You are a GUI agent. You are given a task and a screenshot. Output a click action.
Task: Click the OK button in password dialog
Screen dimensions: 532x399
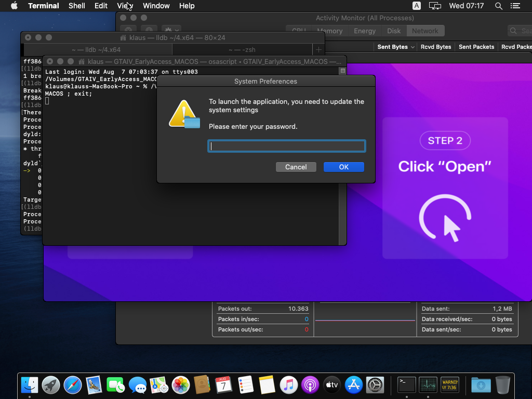pos(343,167)
